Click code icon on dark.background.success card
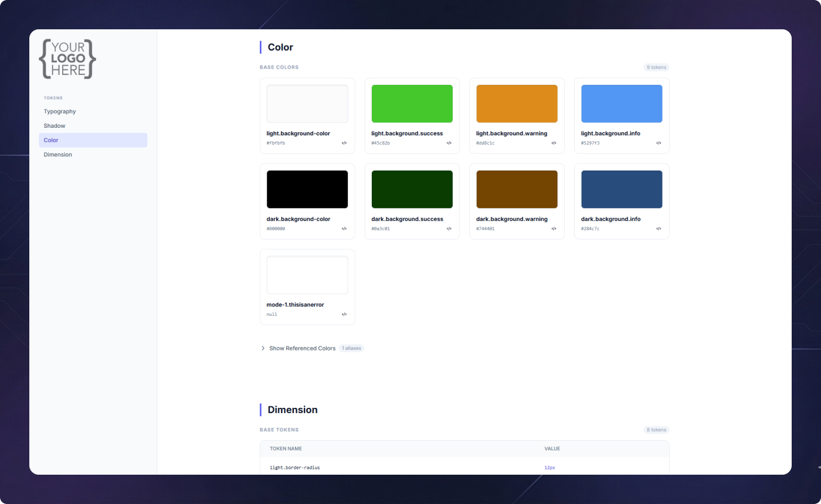Image resolution: width=821 pixels, height=504 pixels. tap(449, 229)
